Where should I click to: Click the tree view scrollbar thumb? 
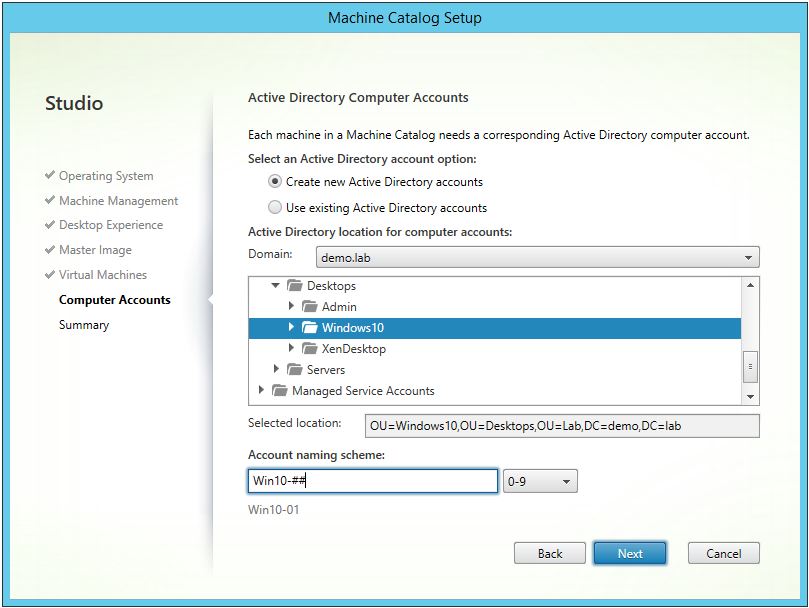pos(750,366)
